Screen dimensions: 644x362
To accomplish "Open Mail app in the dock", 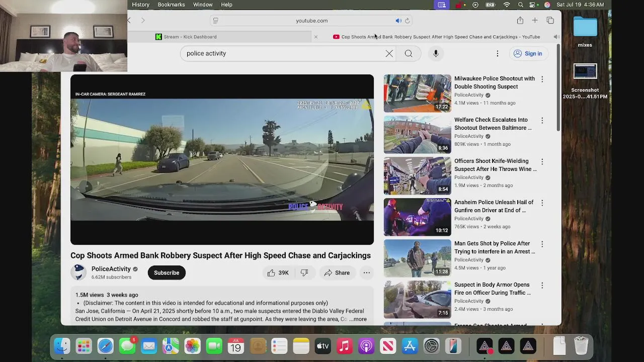I will click(x=149, y=346).
